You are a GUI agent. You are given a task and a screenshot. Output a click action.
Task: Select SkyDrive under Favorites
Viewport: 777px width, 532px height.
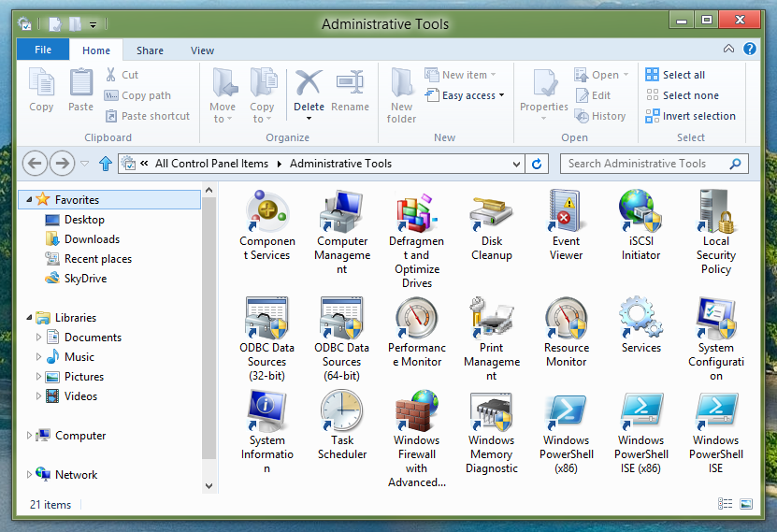(76, 279)
